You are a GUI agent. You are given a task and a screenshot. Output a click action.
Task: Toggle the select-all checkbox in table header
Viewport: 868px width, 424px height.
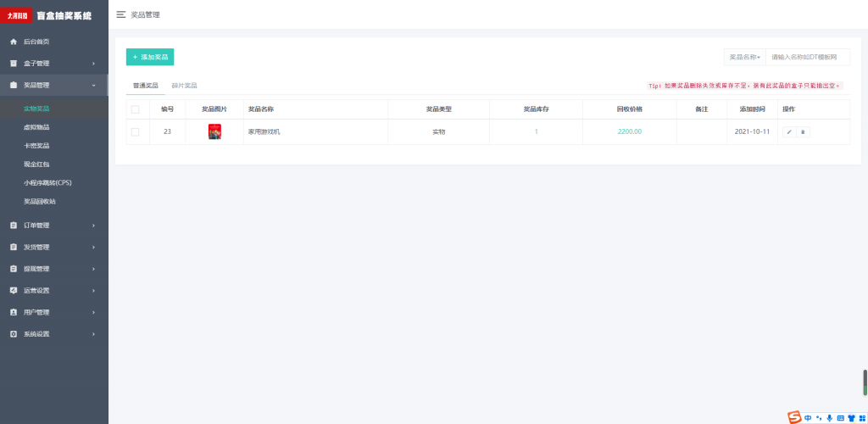pyautogui.click(x=135, y=109)
